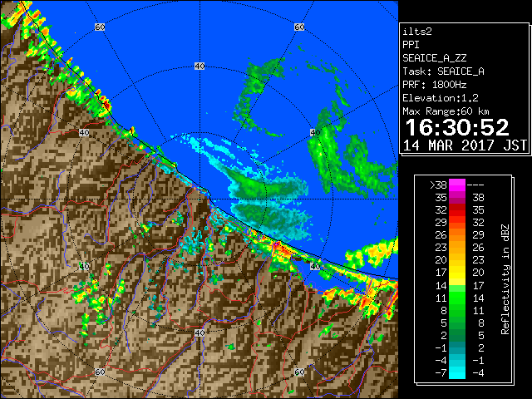Click the 'PRF: 1800Hz' value

[x=435, y=85]
